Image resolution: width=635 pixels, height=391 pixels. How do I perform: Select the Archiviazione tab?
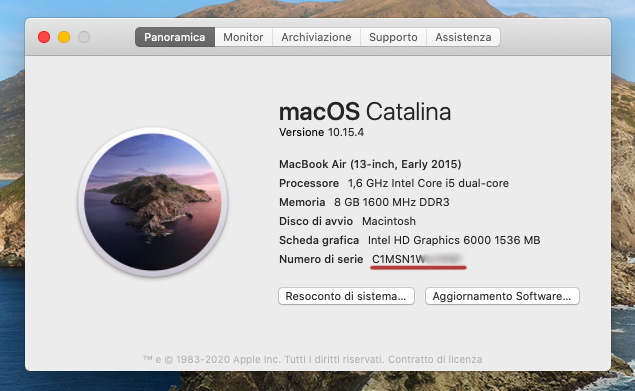click(x=316, y=37)
